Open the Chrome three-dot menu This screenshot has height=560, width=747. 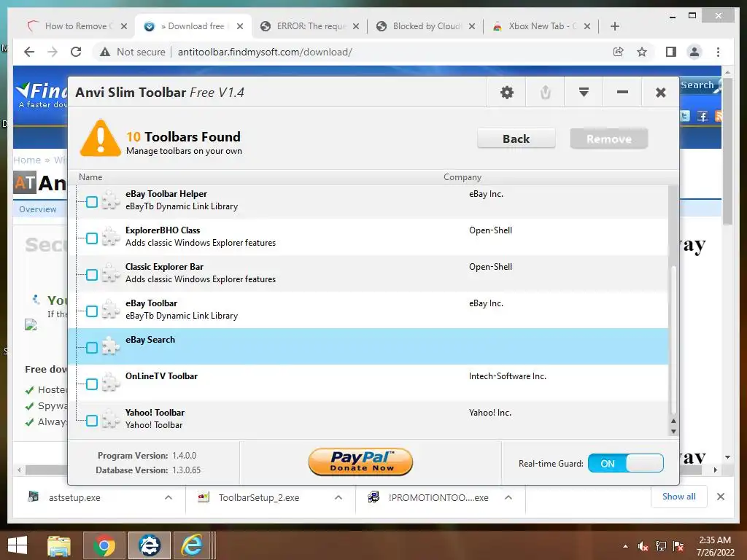coord(718,52)
